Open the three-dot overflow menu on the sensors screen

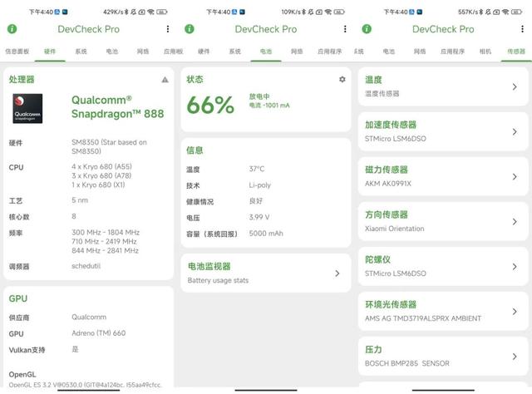(522, 29)
